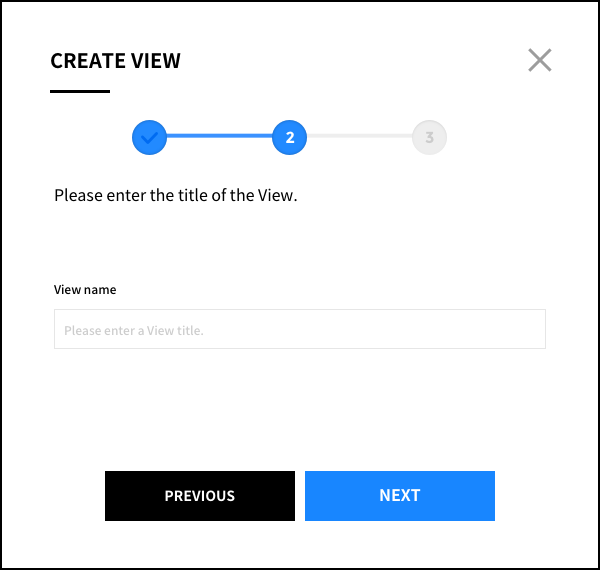Click the 'View name' field label
Screen dimensions: 600x570
pos(85,290)
